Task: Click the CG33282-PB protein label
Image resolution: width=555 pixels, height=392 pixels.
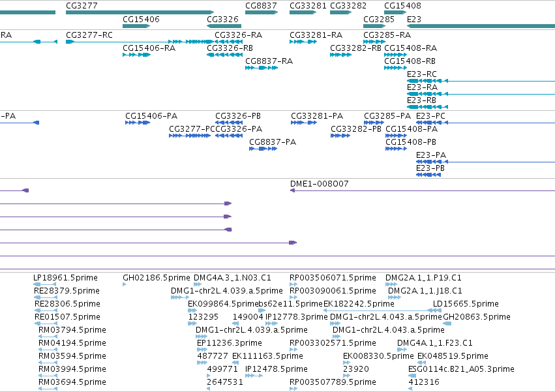Action: (355, 129)
